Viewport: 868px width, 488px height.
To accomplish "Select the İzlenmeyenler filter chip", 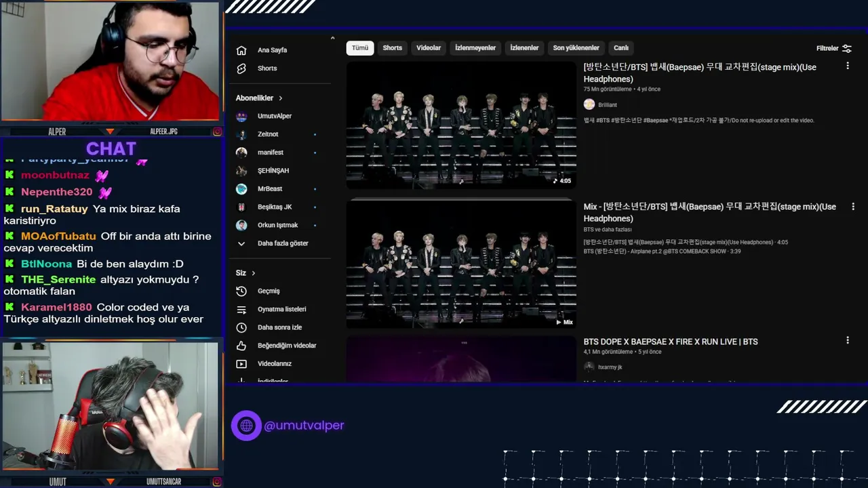I will click(x=475, y=48).
